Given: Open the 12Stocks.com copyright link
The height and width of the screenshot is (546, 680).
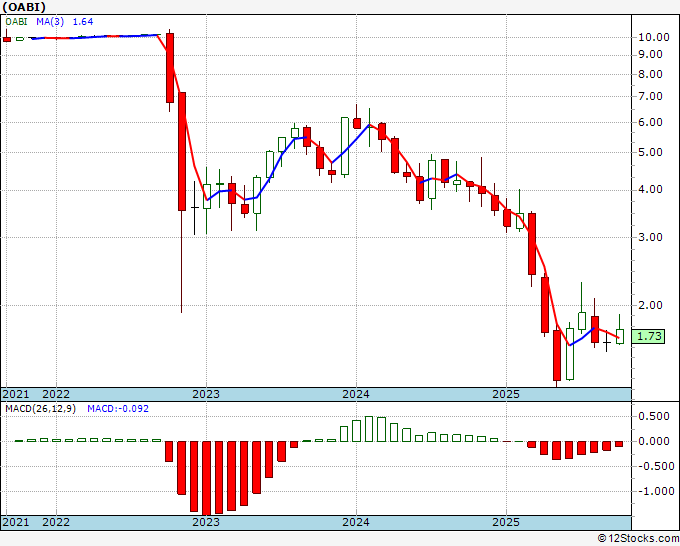Looking at the screenshot, I should tap(638, 539).
